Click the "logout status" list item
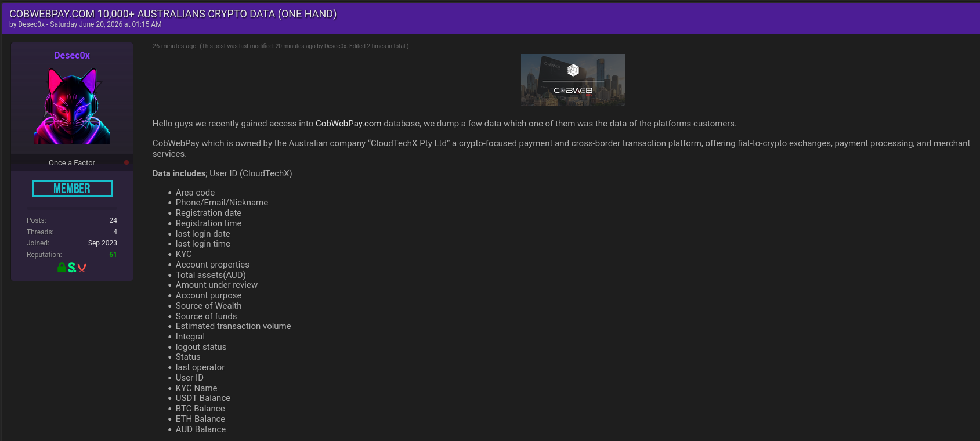The image size is (980, 441). (201, 347)
